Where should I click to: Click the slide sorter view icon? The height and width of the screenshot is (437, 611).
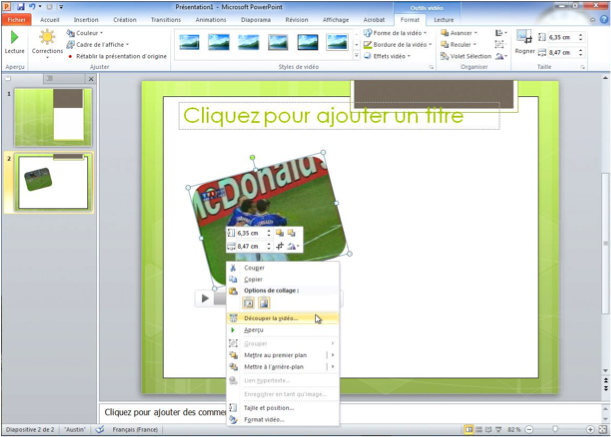[479, 430]
